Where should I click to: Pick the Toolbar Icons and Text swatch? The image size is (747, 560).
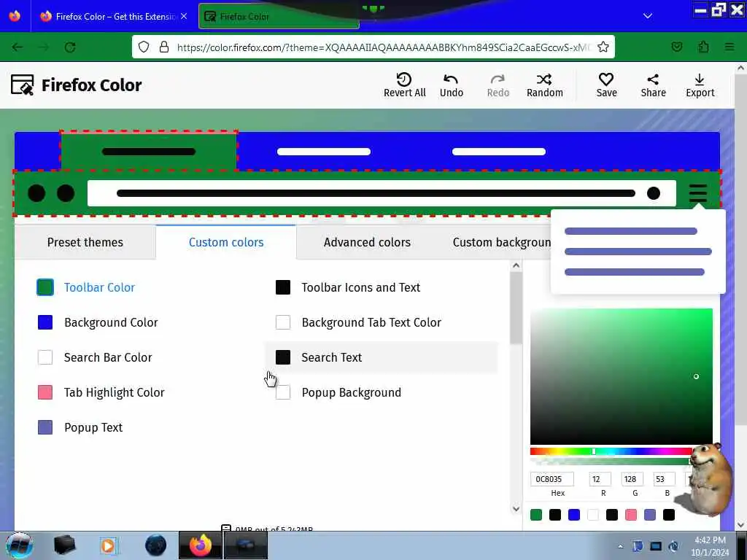click(283, 287)
